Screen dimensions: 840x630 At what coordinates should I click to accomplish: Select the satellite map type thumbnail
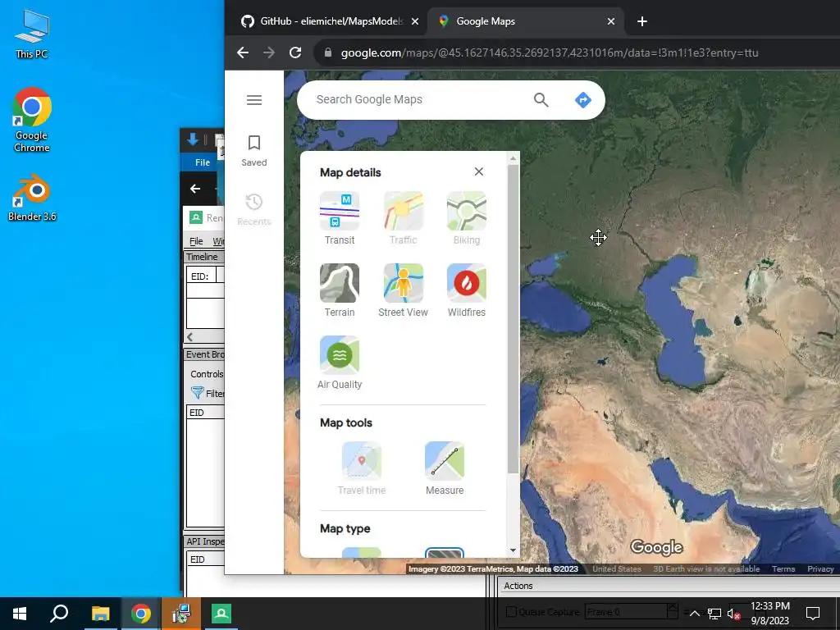pos(445,553)
